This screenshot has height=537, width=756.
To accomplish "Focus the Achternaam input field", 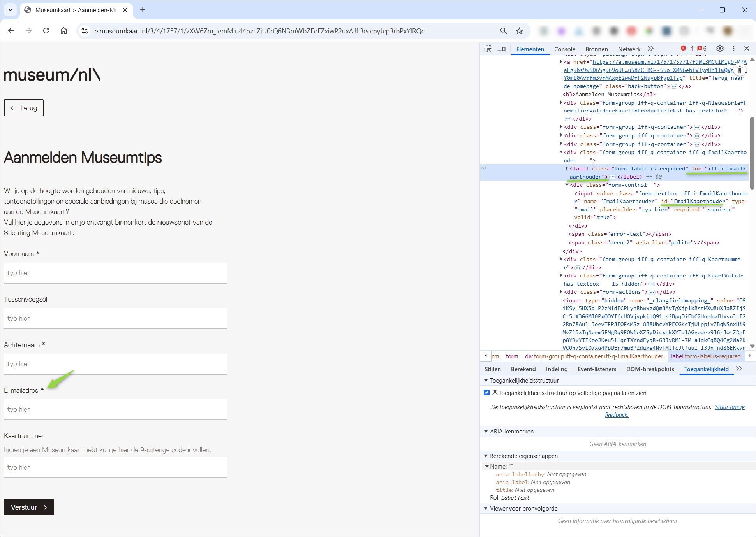I will pos(116,364).
